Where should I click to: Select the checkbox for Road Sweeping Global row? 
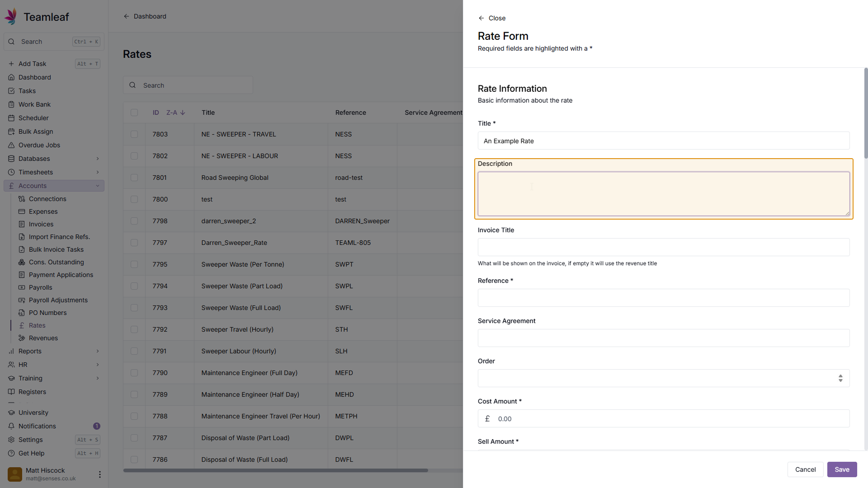[x=134, y=178]
